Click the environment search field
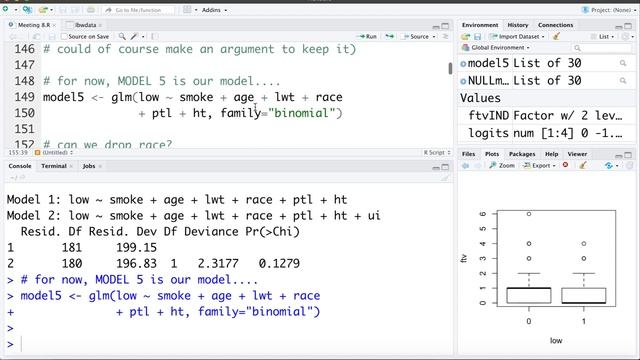Screen dimensions: 640x360 602,48
